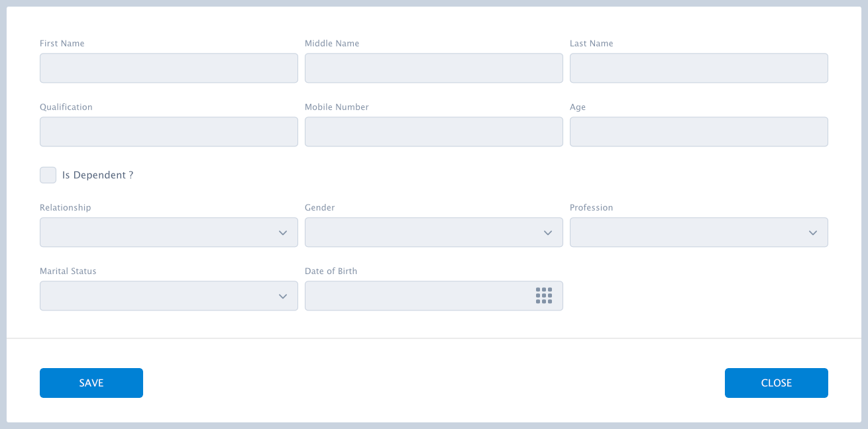
Task: Click the Mobile Number field
Action: pyautogui.click(x=434, y=132)
